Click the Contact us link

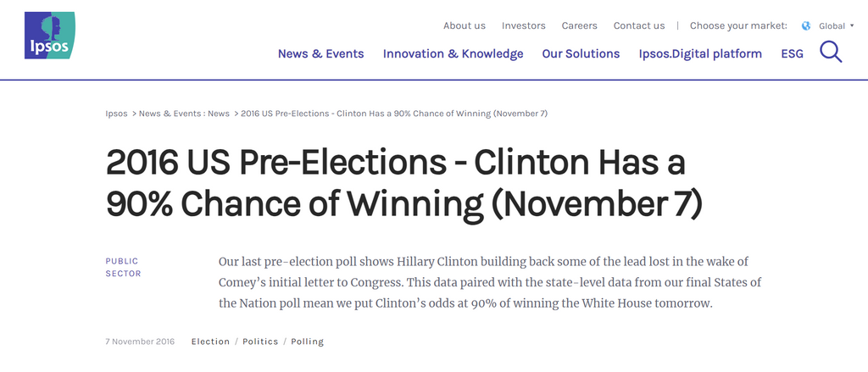click(639, 25)
